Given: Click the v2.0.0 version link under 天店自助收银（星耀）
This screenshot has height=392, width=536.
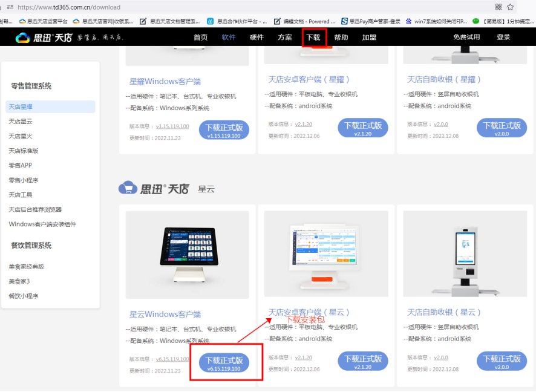Looking at the screenshot, I should click(441, 125).
